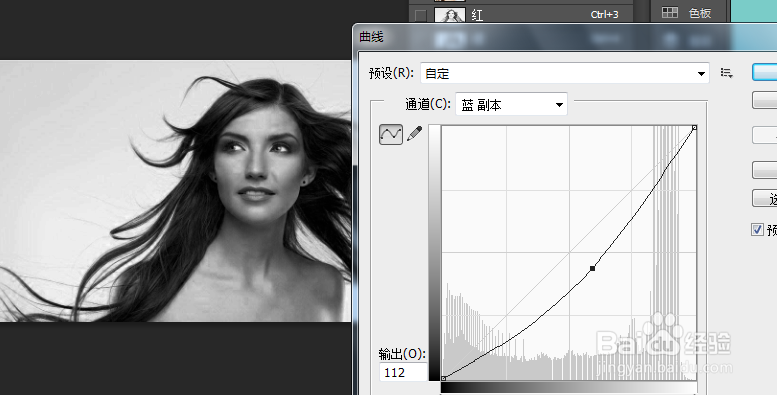Open the 通道 channel dropdown

[x=511, y=105]
